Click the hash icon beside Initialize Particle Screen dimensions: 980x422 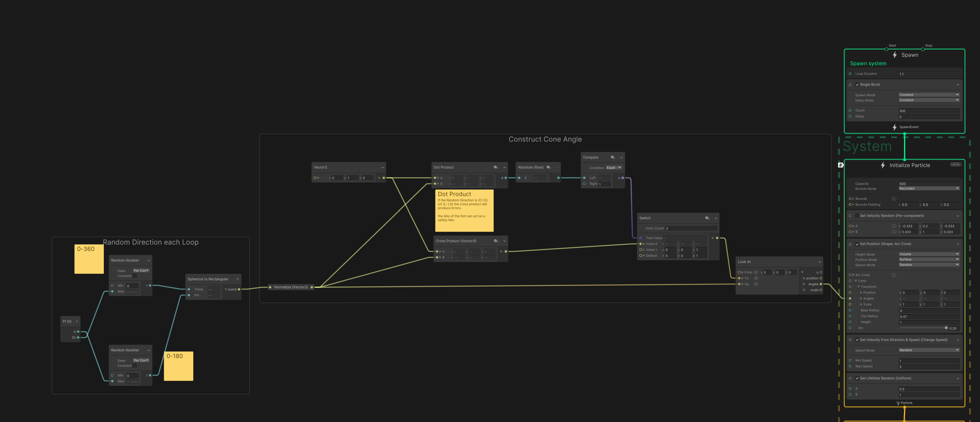[840, 165]
